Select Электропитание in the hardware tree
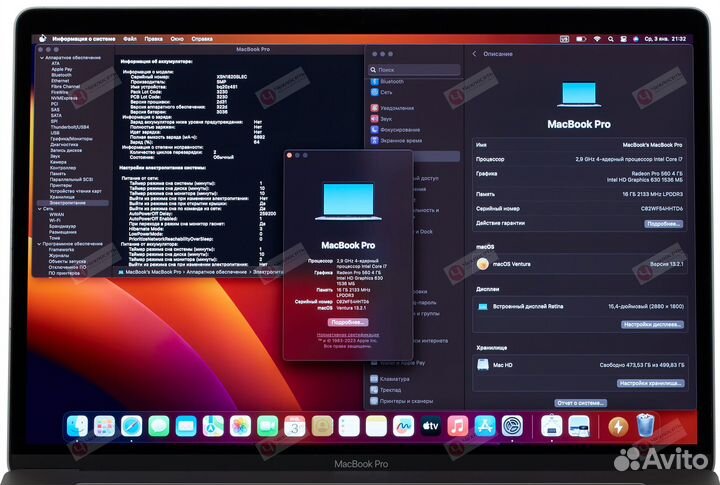Screen dimensions: 720x485 pyautogui.click(x=73, y=203)
